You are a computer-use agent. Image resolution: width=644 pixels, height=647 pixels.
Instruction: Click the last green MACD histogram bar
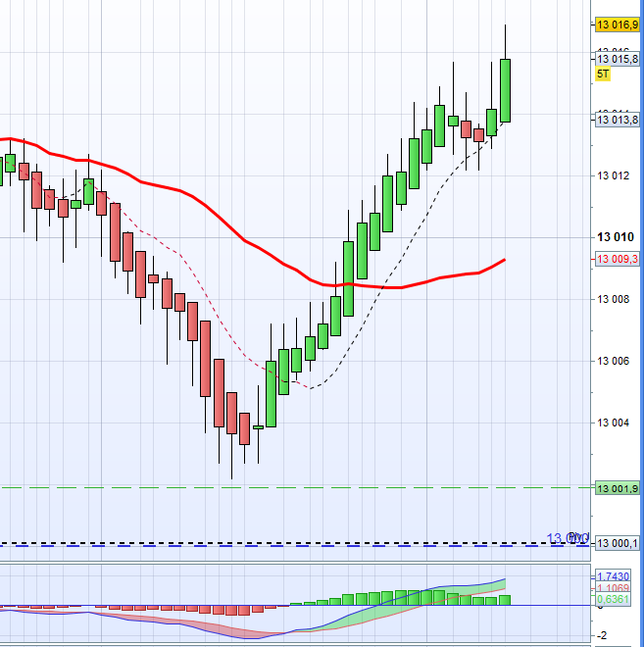505,600
